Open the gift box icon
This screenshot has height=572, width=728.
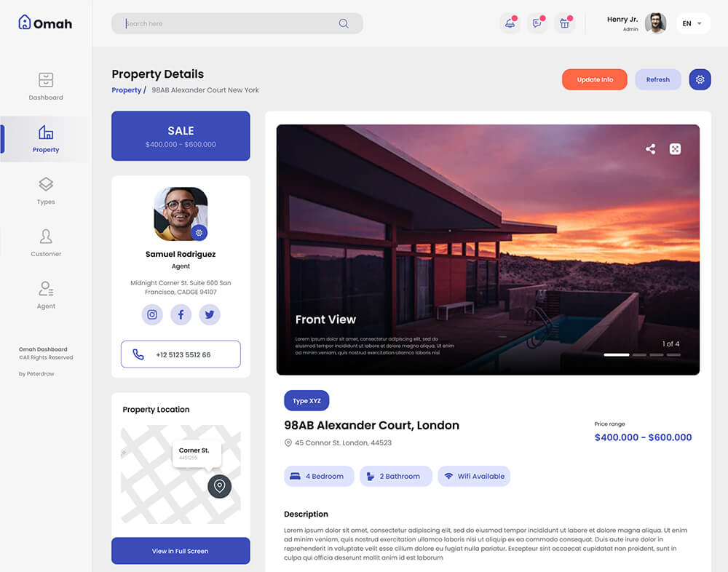[565, 23]
